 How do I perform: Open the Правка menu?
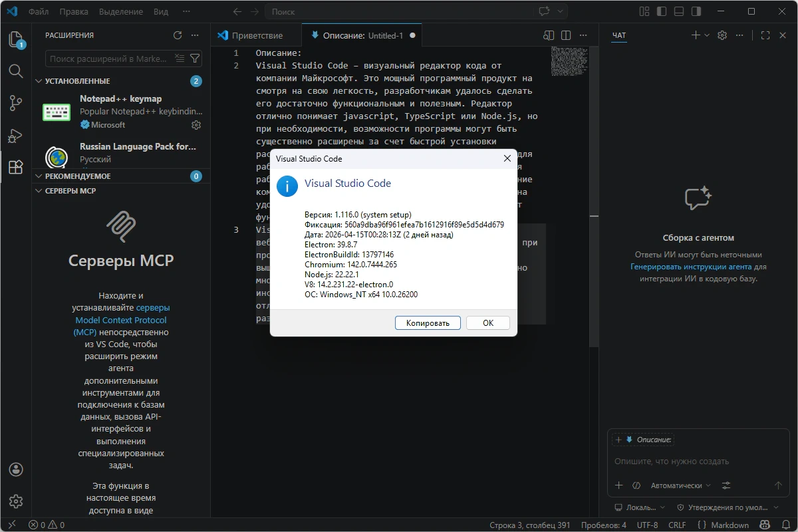click(x=73, y=12)
